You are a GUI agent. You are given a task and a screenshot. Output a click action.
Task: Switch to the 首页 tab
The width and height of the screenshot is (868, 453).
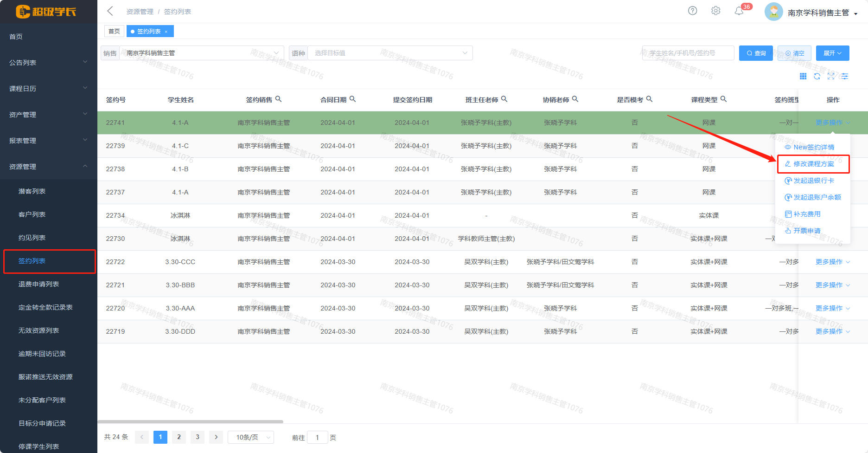pyautogui.click(x=114, y=31)
